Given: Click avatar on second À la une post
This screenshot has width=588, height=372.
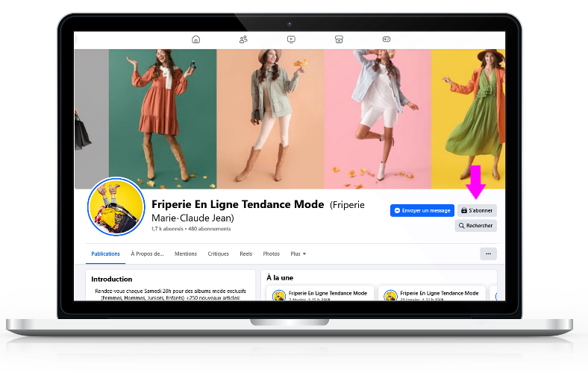Looking at the screenshot, I should pos(390,296).
